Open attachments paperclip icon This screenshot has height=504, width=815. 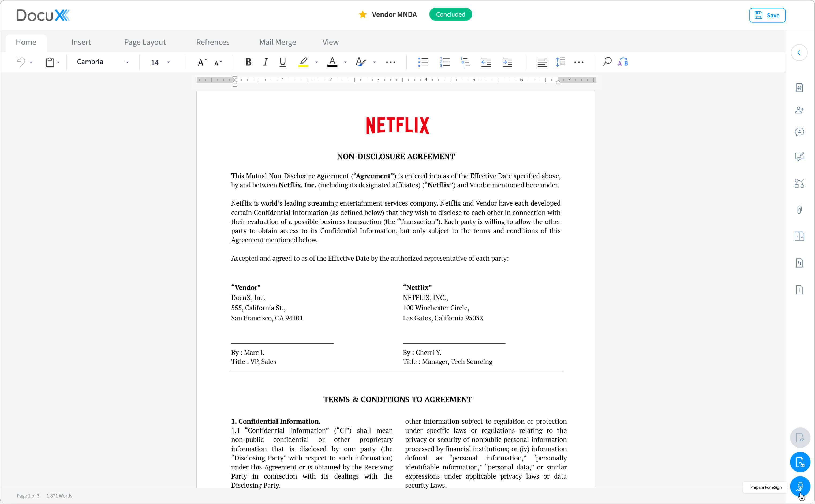click(799, 210)
